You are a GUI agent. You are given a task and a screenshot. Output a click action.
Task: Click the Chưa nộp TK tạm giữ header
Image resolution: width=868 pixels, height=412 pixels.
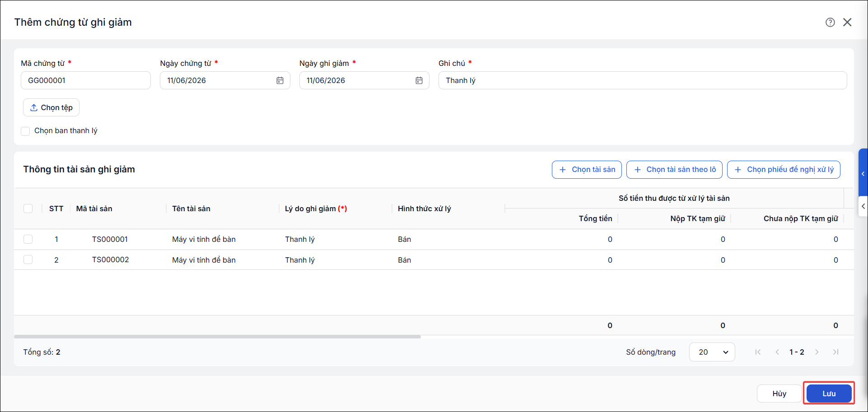800,218
